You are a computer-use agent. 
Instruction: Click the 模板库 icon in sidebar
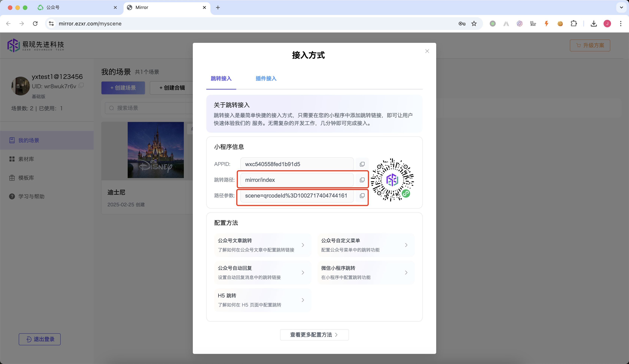coord(12,178)
